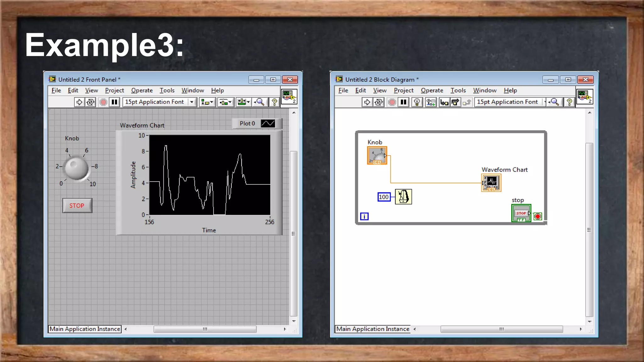The width and height of the screenshot is (644, 362).
Task: Click Run Continuously in Front Panel toolbar
Action: click(91, 102)
